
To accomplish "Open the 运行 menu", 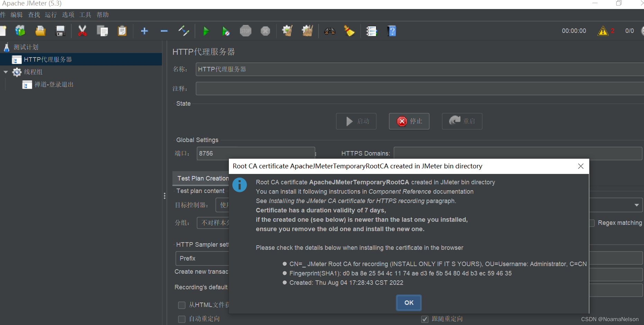I will (51, 15).
